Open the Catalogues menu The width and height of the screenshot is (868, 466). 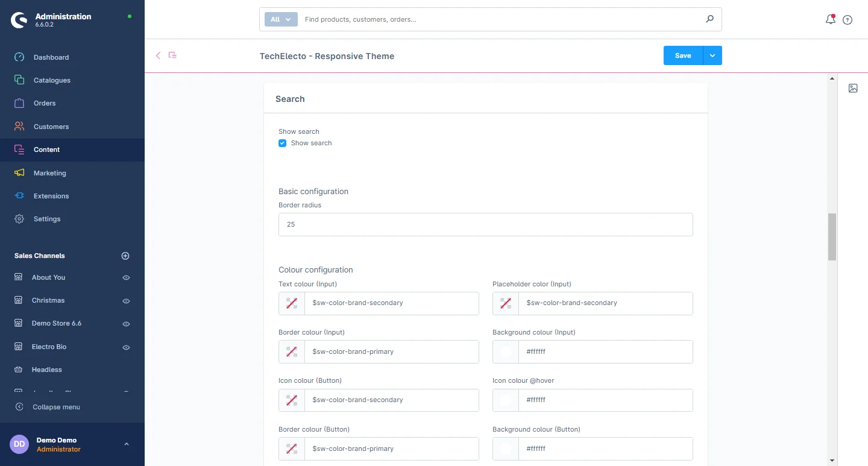[52, 80]
